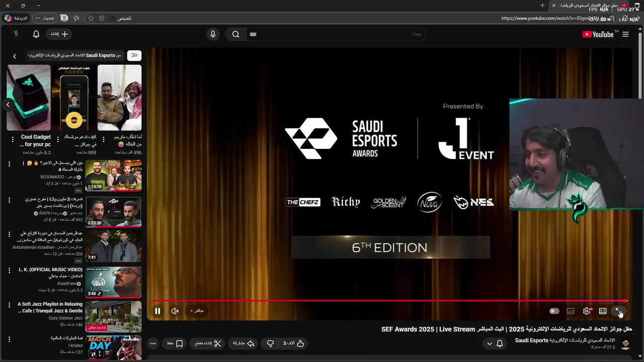Open the YouTube guide hamburger menu

click(625, 34)
